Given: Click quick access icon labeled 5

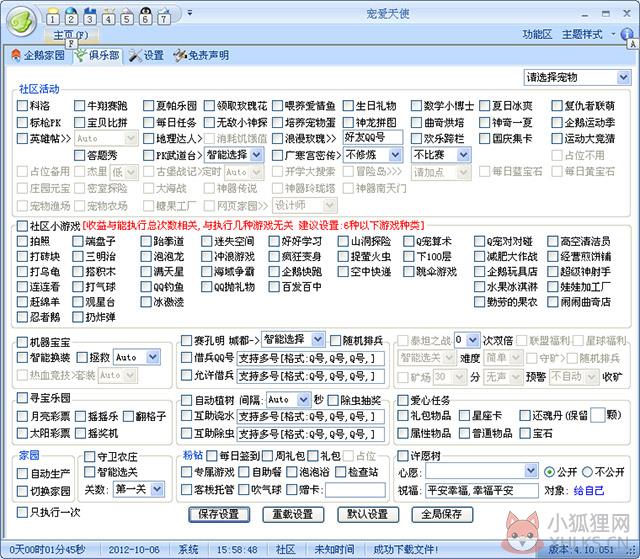Looking at the screenshot, I should pos(127,17).
